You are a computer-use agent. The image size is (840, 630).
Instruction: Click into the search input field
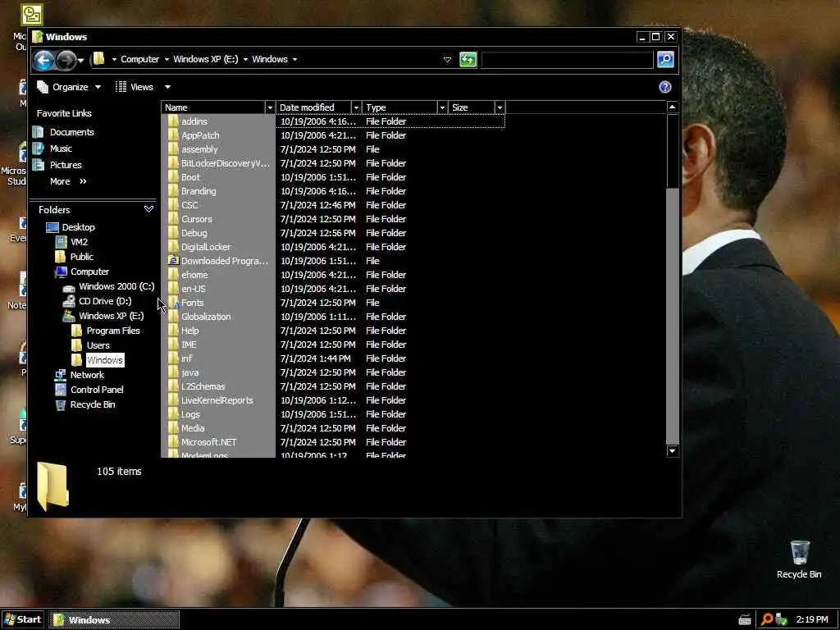pyautogui.click(x=568, y=59)
